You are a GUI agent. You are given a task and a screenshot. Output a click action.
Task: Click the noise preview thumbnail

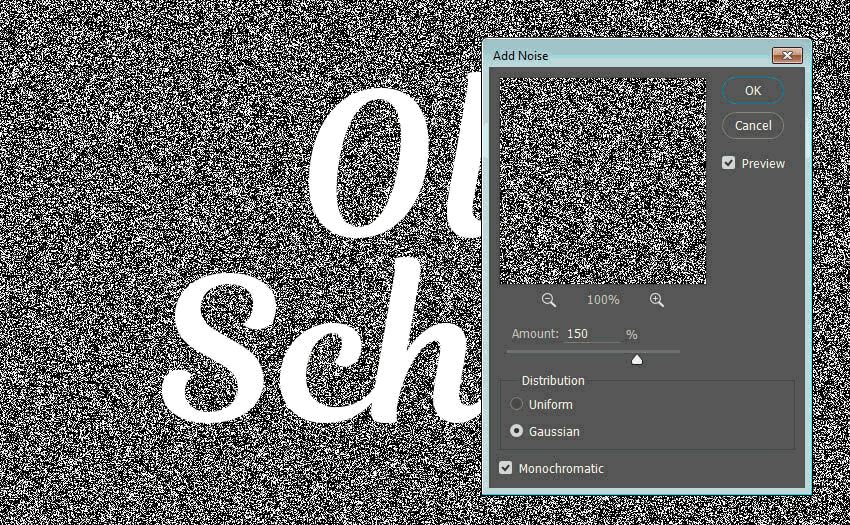[603, 181]
